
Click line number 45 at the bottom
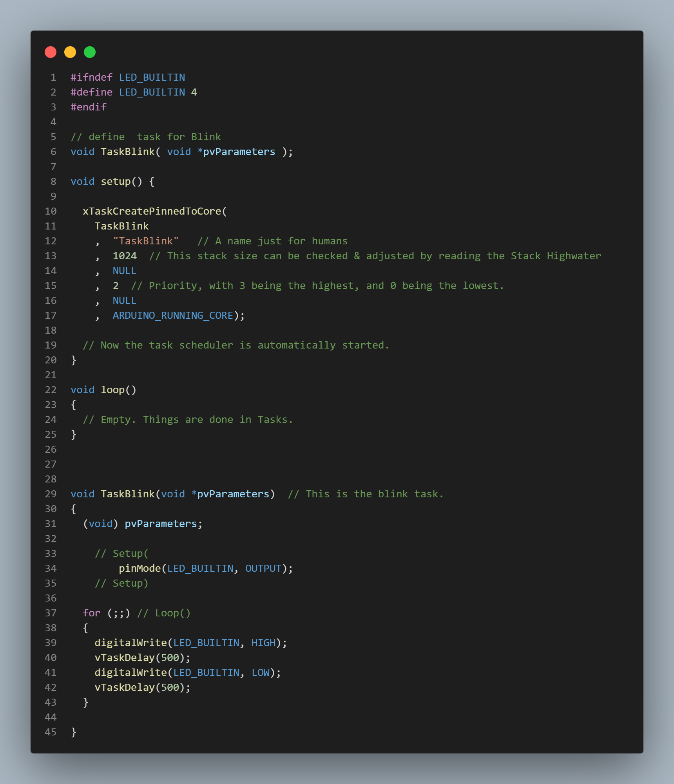pyautogui.click(x=51, y=732)
